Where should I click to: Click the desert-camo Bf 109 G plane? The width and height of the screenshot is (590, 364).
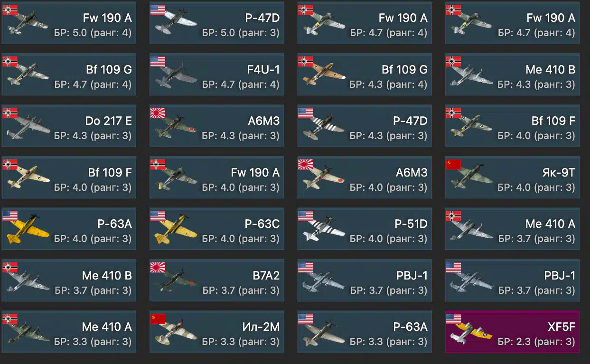[323, 75]
